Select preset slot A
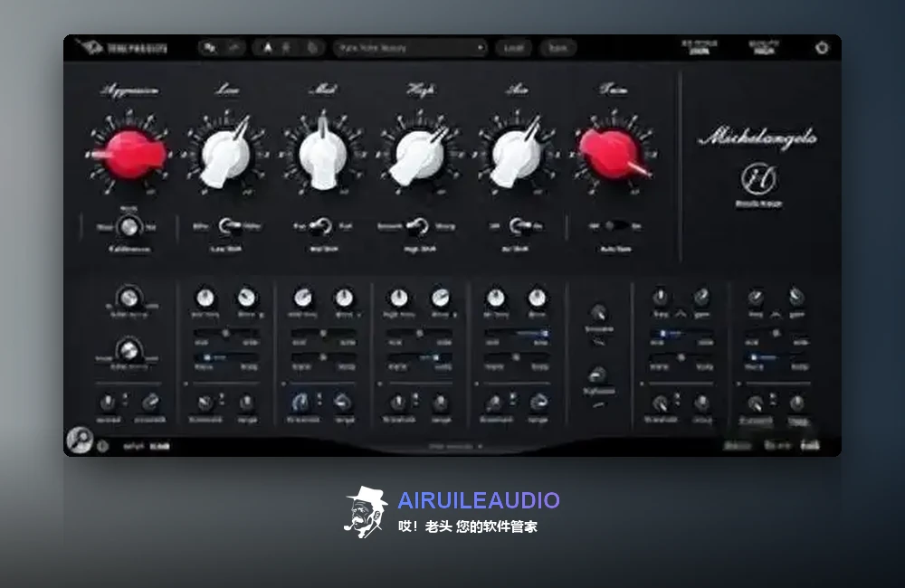Image resolution: width=905 pixels, height=588 pixels. [267, 48]
